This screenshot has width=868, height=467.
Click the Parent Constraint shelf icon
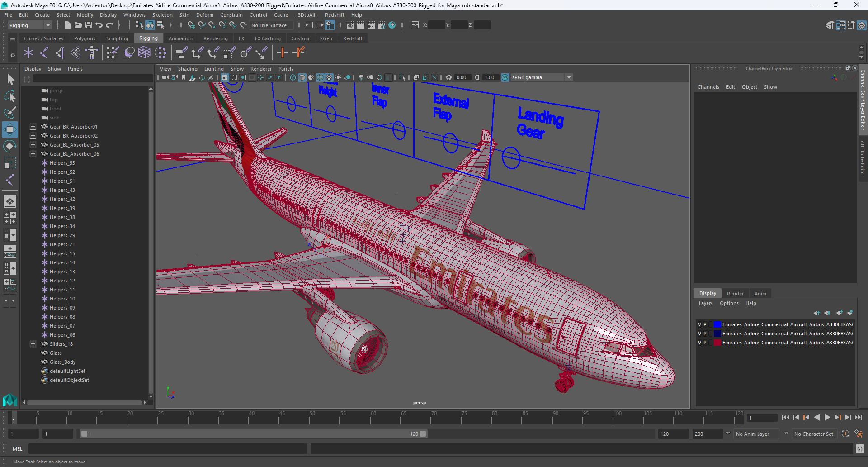(x=181, y=53)
